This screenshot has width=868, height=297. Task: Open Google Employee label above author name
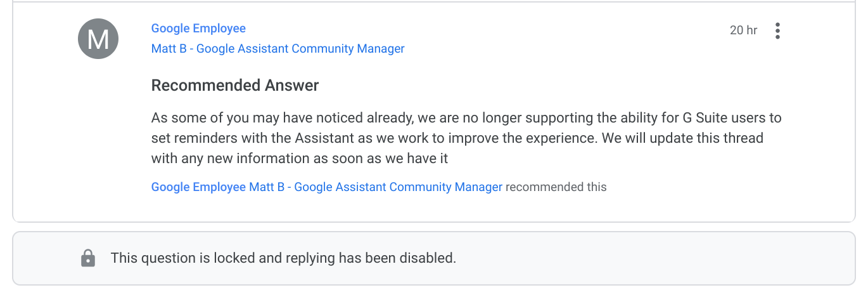point(198,29)
